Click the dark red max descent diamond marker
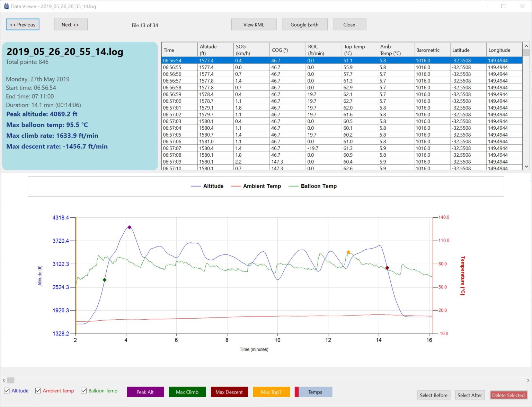The height and width of the screenshot is (407, 532). coord(387,268)
